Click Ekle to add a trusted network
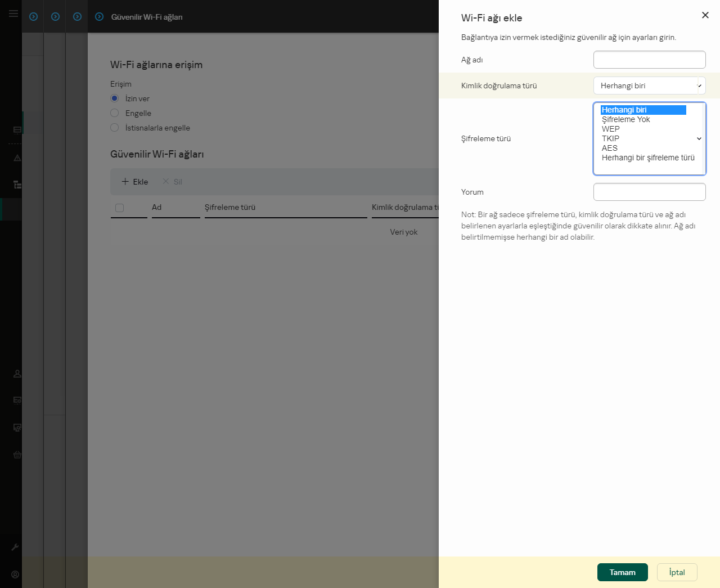This screenshot has width=720, height=588. [x=134, y=182]
